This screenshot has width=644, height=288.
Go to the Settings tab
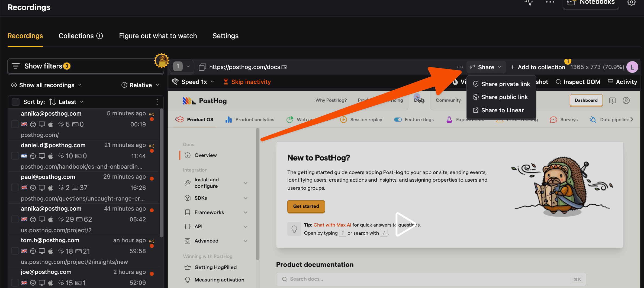(x=226, y=36)
